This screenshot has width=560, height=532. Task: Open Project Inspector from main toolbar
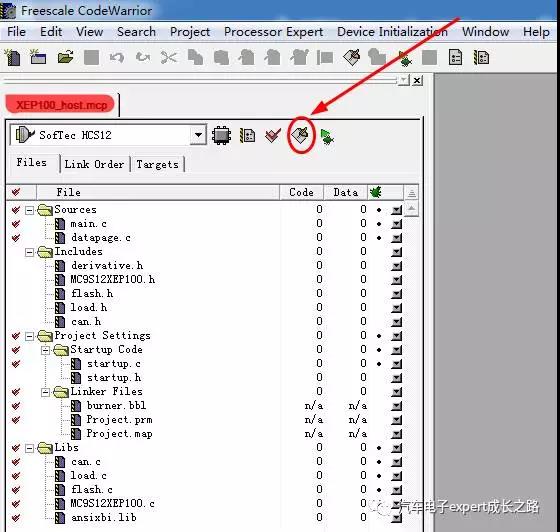(455, 57)
